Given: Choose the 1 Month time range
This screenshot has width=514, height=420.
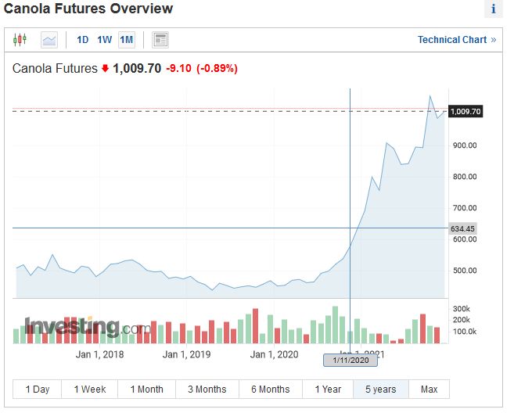Looking at the screenshot, I should point(146,389).
